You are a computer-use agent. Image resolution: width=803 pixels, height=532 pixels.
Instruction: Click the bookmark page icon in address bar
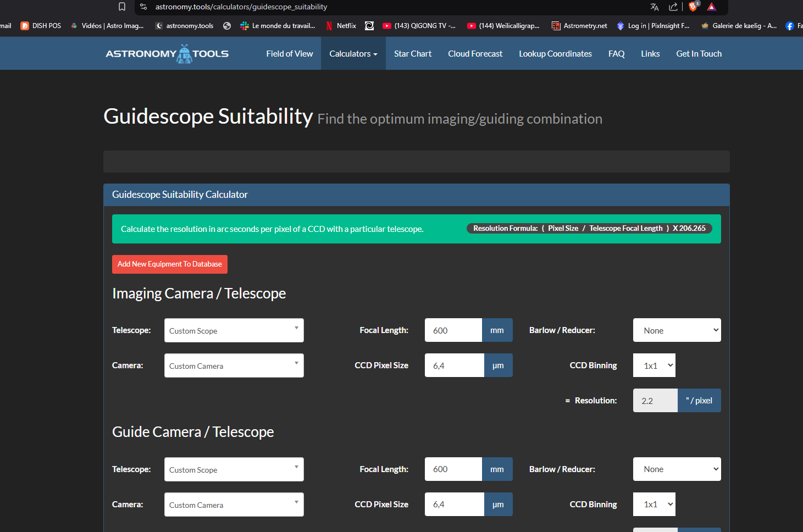(122, 7)
